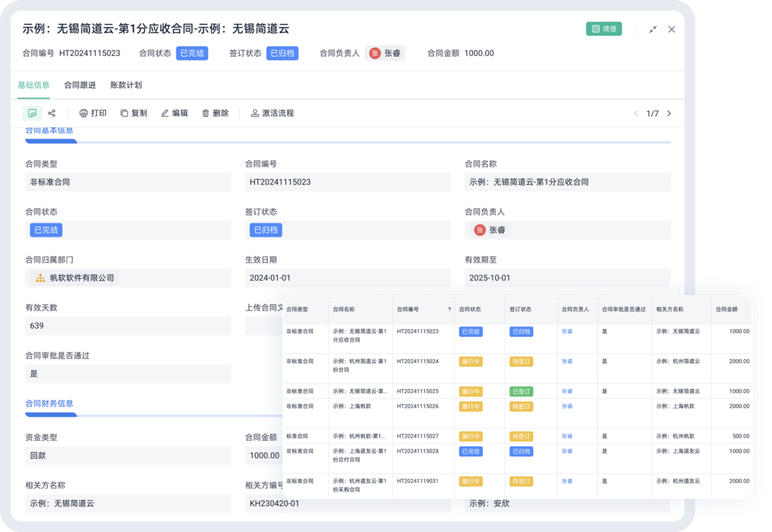The image size is (772, 532).
Task: Shrink the detail panel with collapse icon
Action: (x=652, y=29)
